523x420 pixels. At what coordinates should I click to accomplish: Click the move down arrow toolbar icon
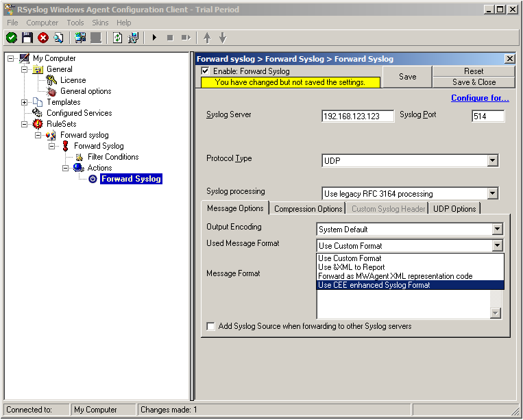coord(223,38)
